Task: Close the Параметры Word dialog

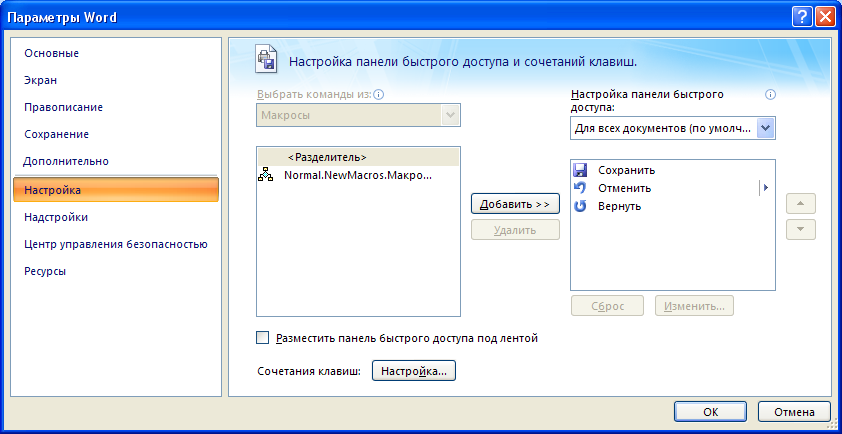Action: tap(824, 17)
